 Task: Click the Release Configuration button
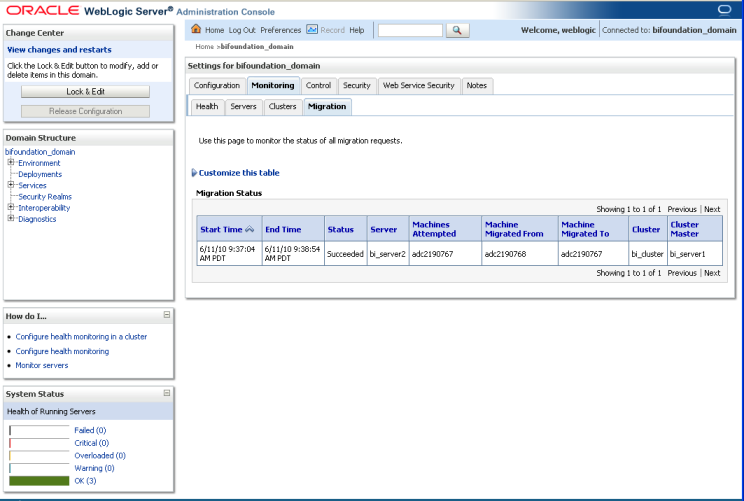pyautogui.click(x=85, y=111)
